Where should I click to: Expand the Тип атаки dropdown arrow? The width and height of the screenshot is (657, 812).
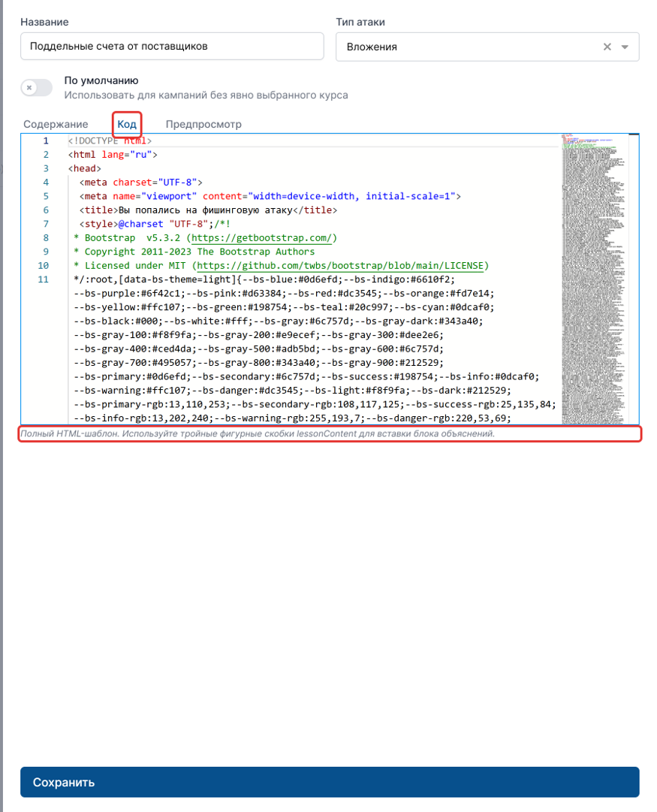point(625,47)
